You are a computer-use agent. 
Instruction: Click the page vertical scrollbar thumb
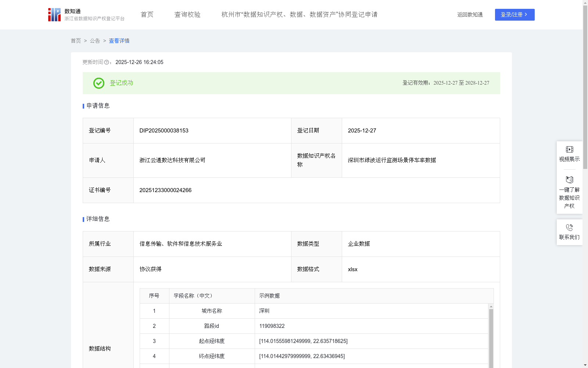click(585, 86)
